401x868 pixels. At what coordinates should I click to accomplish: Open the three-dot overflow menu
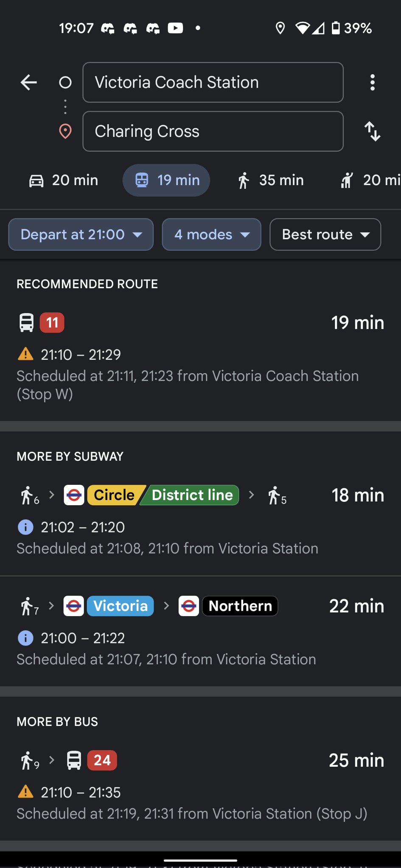coord(372,82)
